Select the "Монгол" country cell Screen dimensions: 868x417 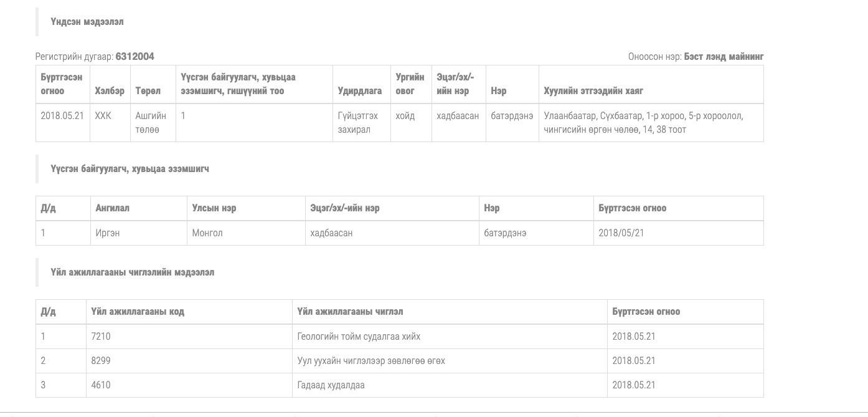point(207,233)
